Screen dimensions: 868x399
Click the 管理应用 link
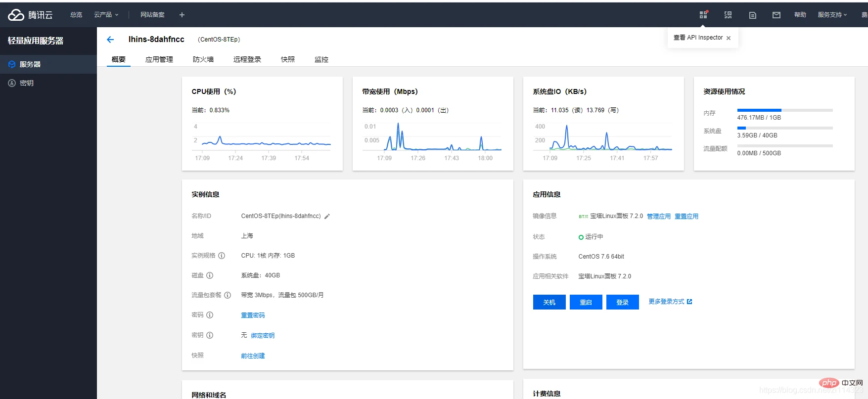click(x=659, y=217)
